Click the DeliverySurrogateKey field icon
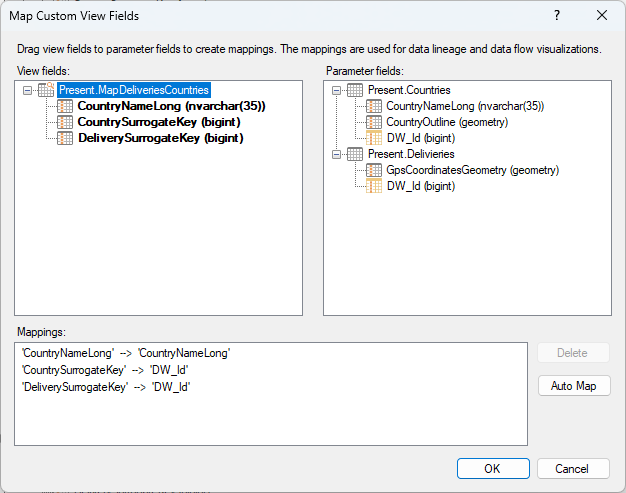The height and width of the screenshot is (493, 626). [65, 138]
